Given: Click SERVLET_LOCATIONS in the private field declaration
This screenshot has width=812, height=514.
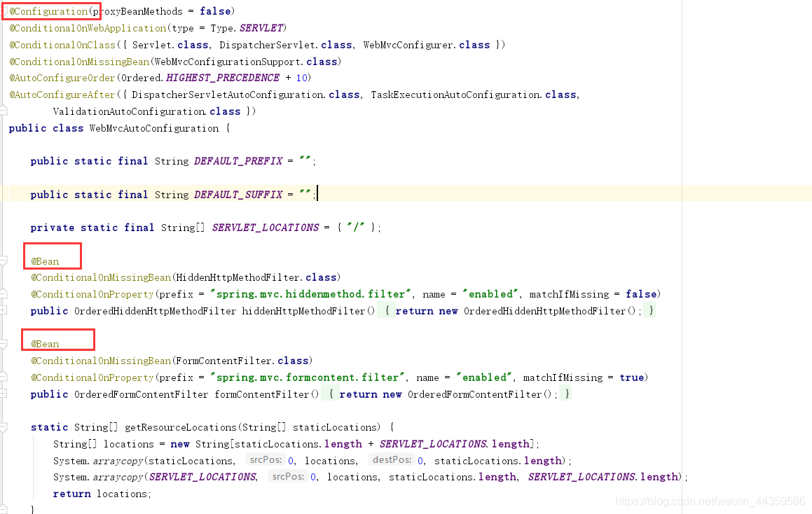Looking at the screenshot, I should point(266,227).
